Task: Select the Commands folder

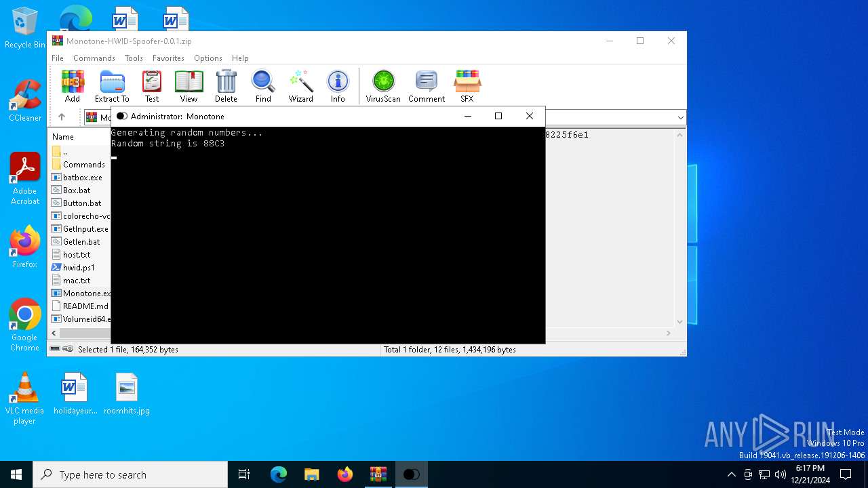Action: tap(80, 165)
